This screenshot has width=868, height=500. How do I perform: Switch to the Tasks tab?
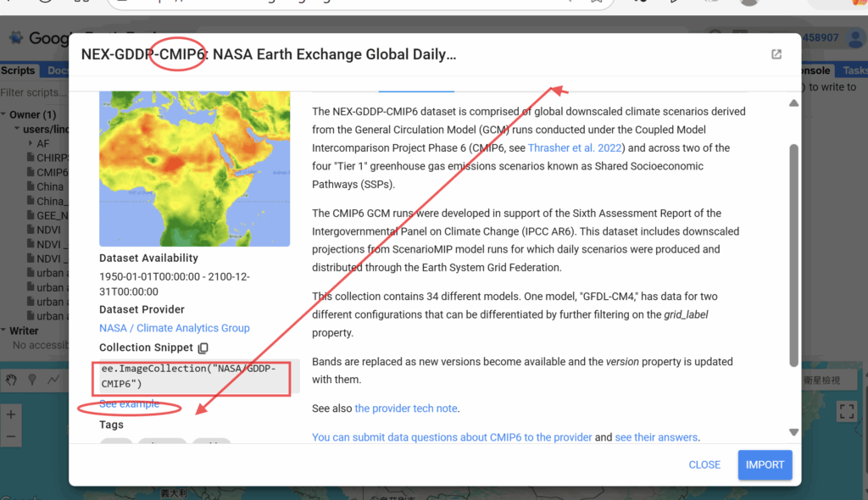(854, 71)
